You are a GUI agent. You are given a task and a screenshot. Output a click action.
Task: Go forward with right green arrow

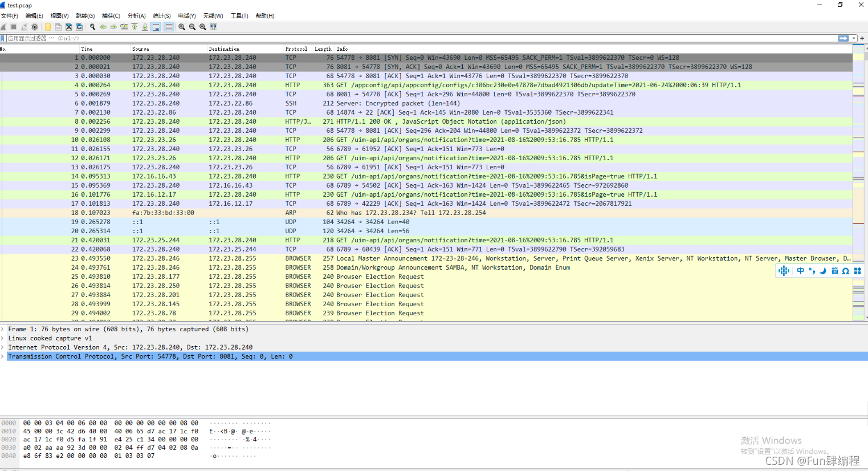(x=113, y=27)
